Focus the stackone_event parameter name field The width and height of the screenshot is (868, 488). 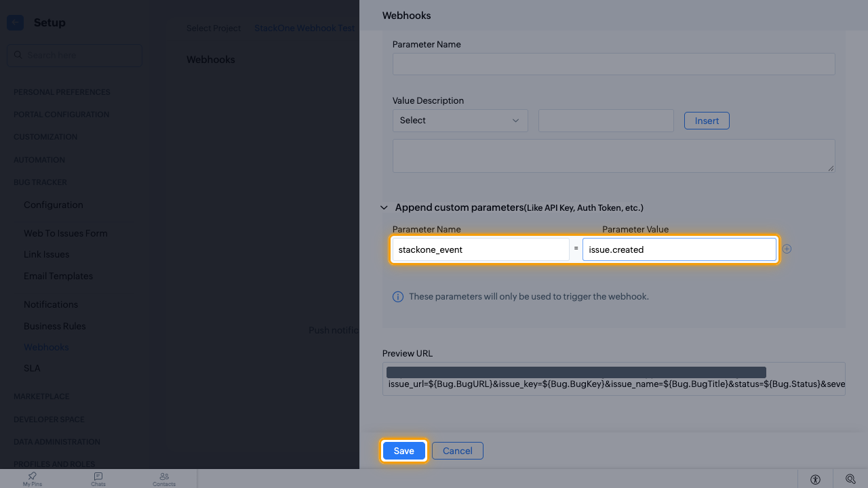point(481,249)
